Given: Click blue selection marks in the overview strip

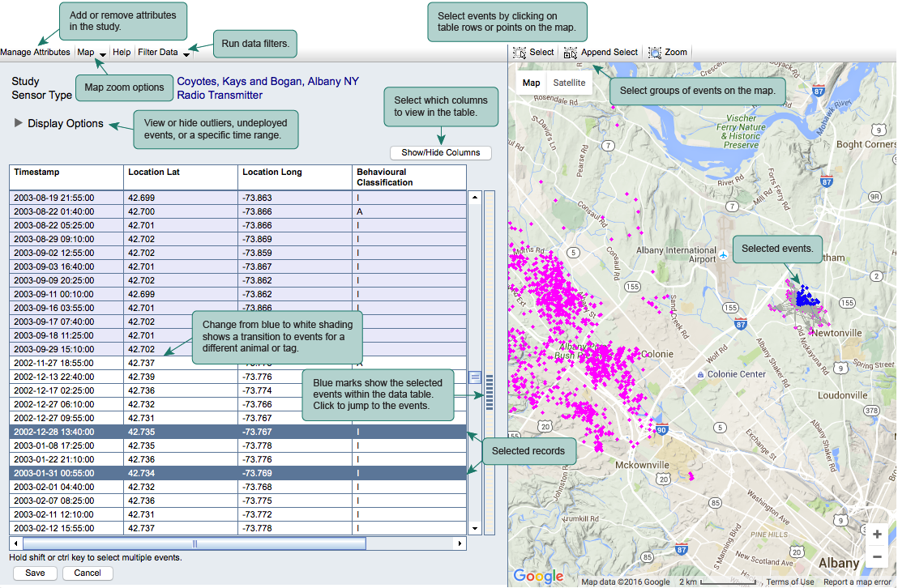Looking at the screenshot, I should click(x=489, y=392).
